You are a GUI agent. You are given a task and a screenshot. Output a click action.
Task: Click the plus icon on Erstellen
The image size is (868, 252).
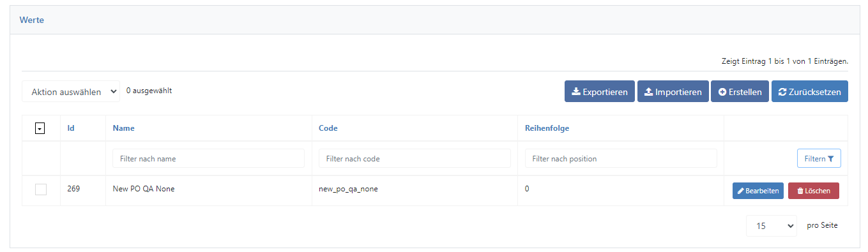722,92
